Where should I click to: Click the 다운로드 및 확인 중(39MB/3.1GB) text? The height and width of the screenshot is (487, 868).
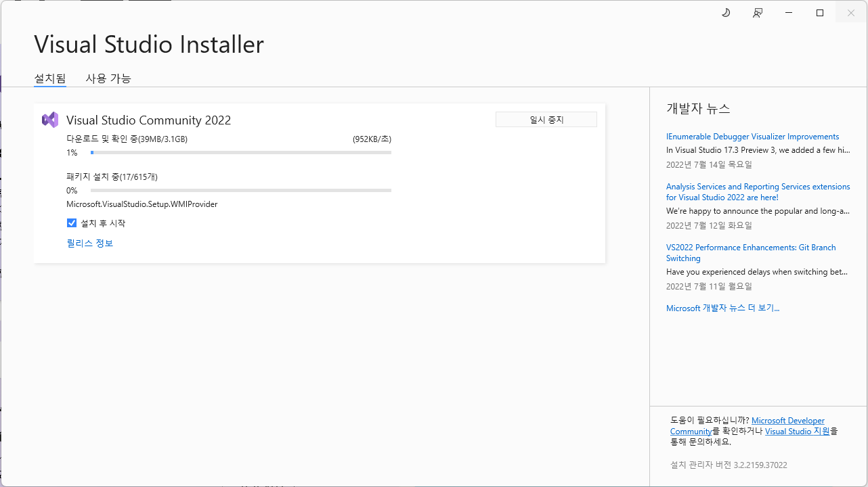pyautogui.click(x=127, y=139)
